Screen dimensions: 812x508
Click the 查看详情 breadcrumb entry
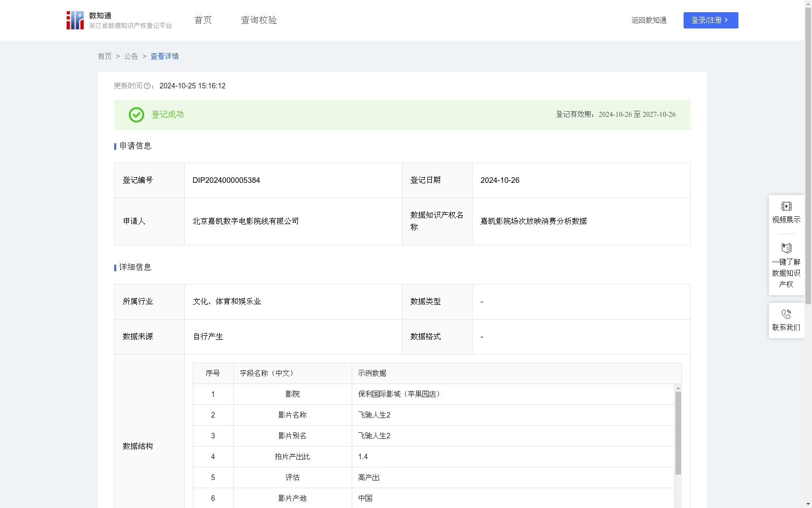point(164,56)
